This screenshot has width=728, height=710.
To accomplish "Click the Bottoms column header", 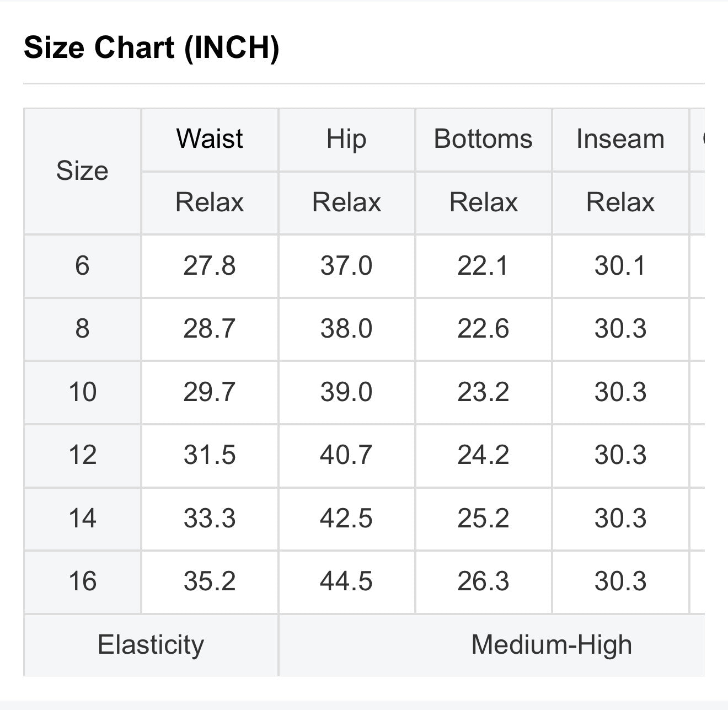I will pyautogui.click(x=483, y=138).
